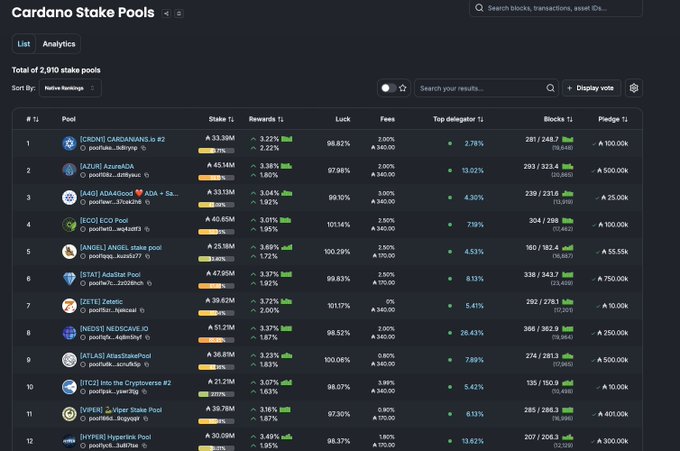
Task: Sort table by the # column
Action: pos(33,119)
